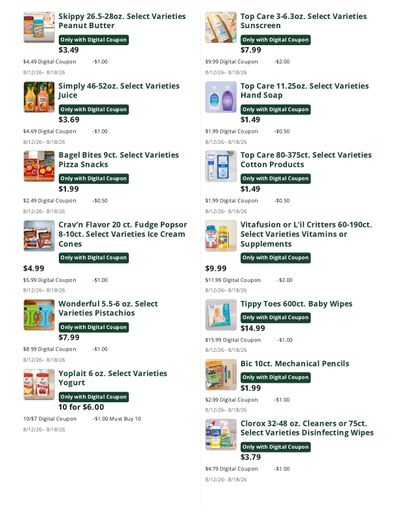The image size is (400, 518).
Task: Open the Top Care Sunscreen image
Action: pos(221,27)
